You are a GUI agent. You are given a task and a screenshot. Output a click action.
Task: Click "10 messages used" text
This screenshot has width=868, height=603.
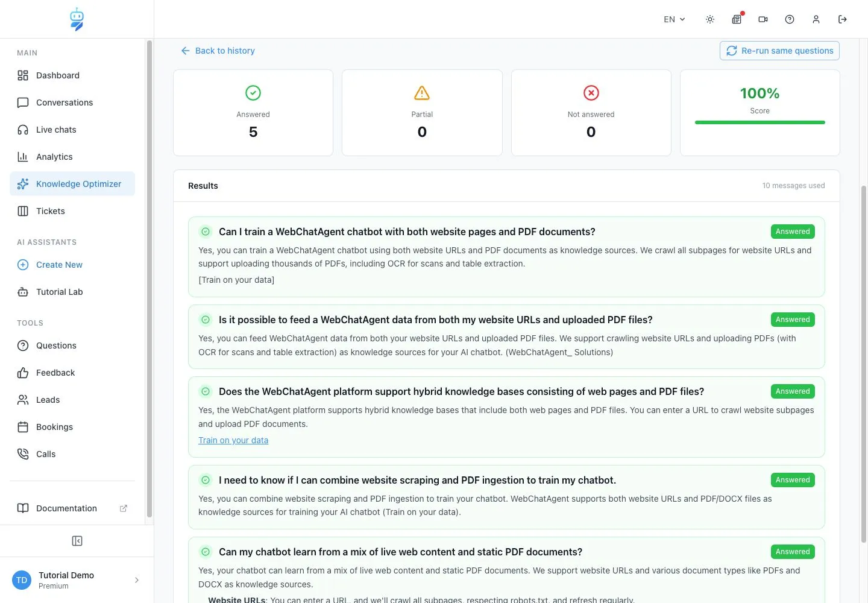[793, 186]
